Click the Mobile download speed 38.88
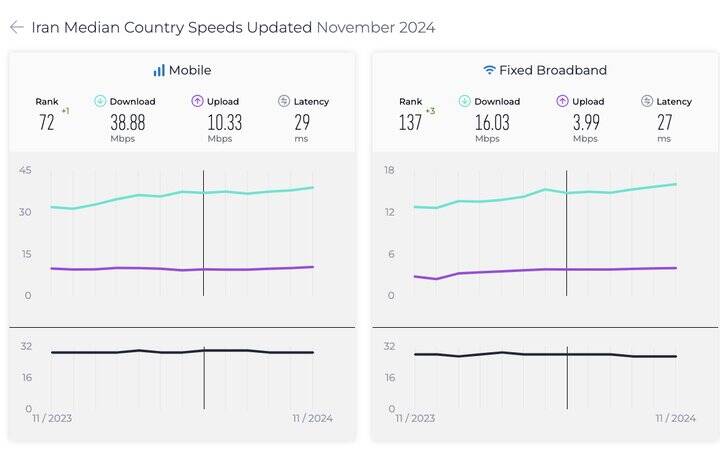 pos(128,122)
